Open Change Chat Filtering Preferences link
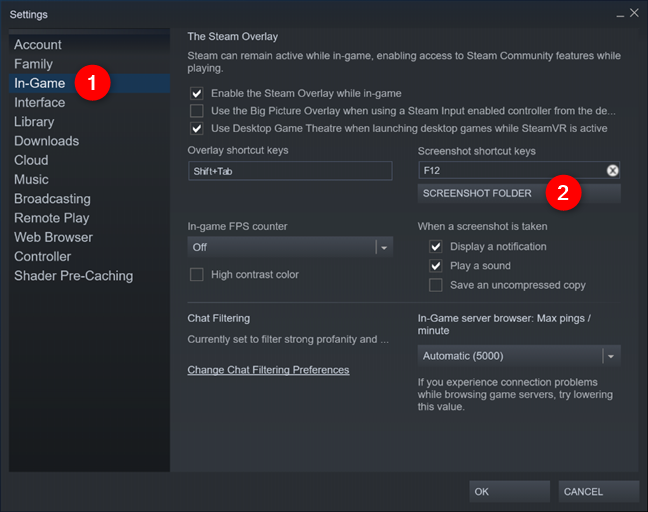Screen dimensions: 648x512 (x=268, y=370)
